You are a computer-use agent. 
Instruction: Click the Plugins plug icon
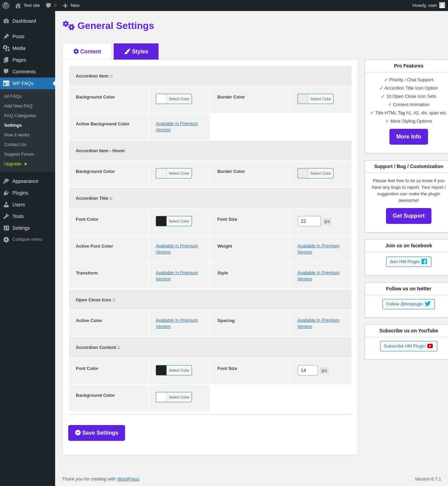pos(6,193)
